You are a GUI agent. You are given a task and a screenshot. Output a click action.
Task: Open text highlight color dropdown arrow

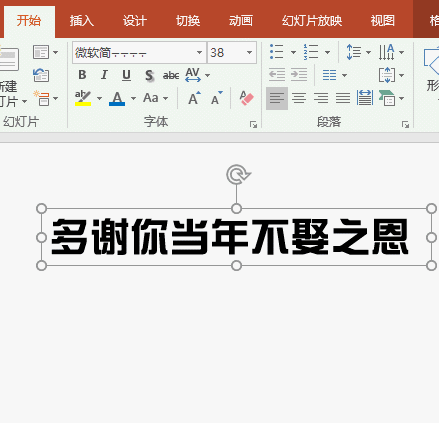(99, 99)
